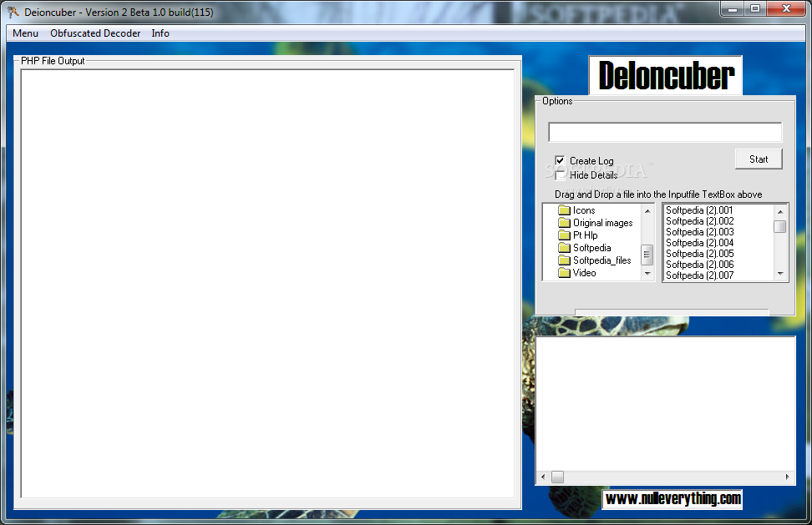Enable the Hide Details checkbox
Image resolution: width=812 pixels, height=525 pixels.
pyautogui.click(x=560, y=175)
